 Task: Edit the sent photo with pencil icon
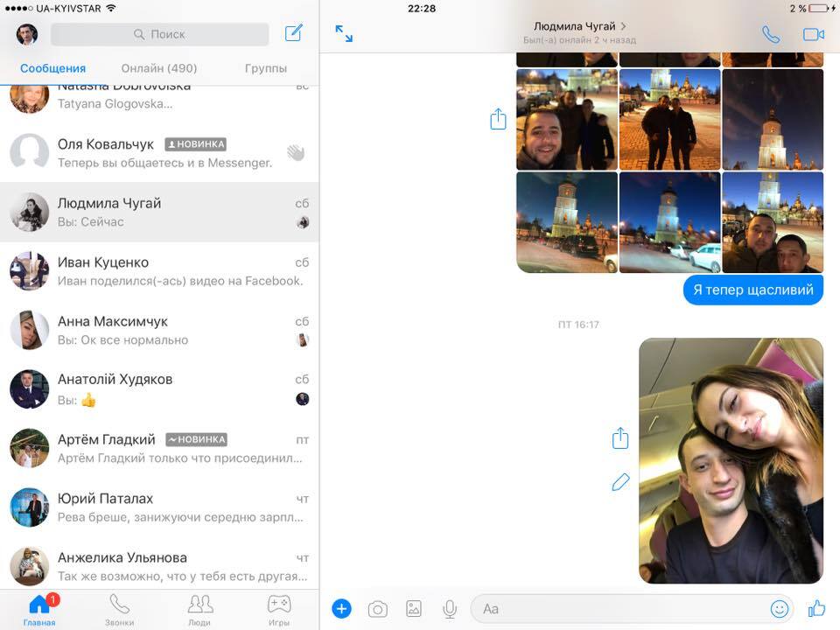620,482
